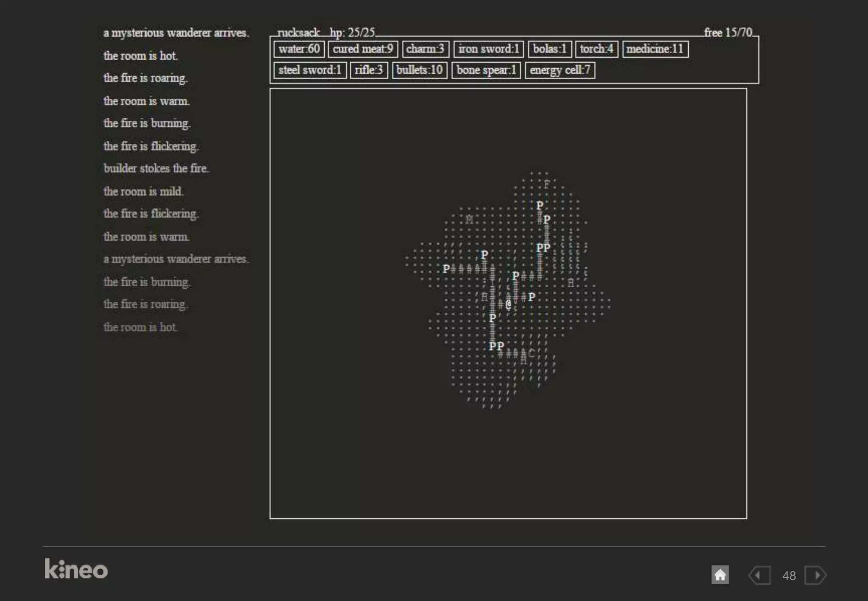
Task: Select torch:4 inventory item
Action: 596,49
